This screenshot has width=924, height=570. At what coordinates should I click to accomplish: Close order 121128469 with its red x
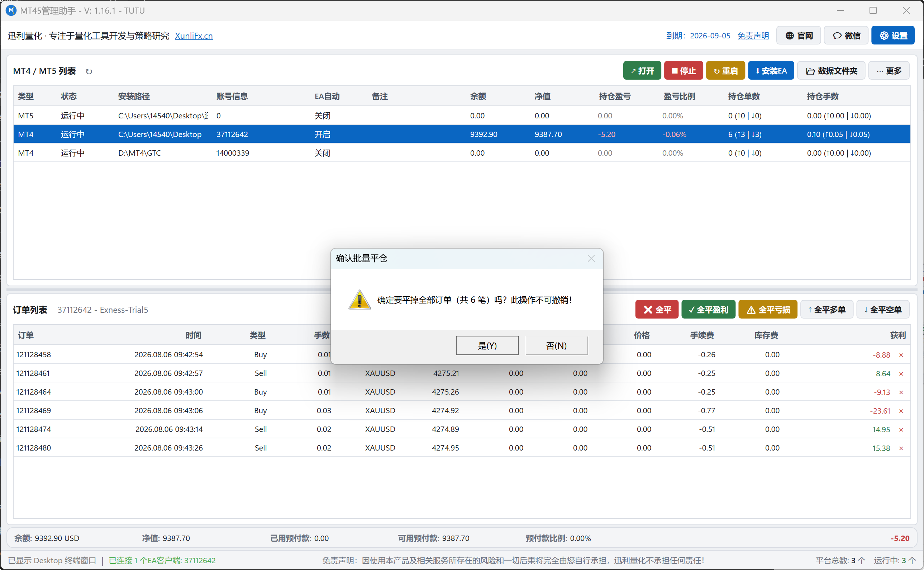tap(901, 411)
